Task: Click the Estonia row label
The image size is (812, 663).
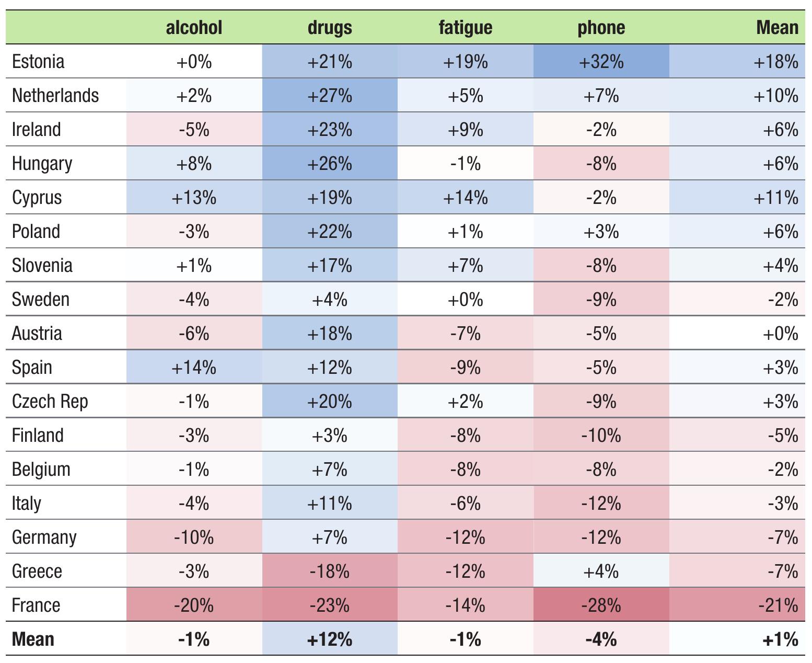Action: [x=38, y=62]
